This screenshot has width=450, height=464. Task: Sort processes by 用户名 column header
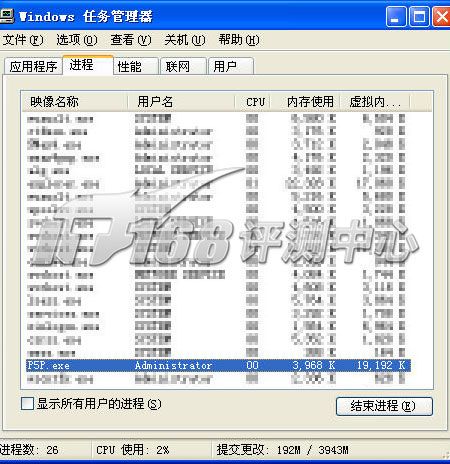point(182,102)
